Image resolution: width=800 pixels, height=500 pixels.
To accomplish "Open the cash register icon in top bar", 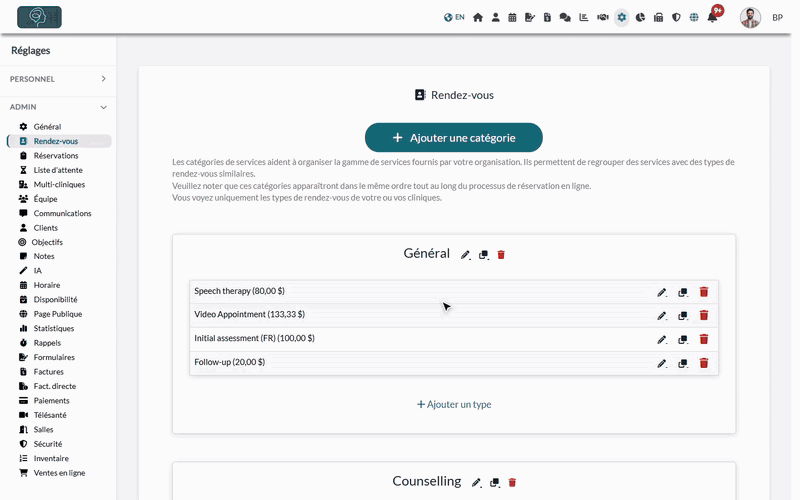I will pyautogui.click(x=658, y=17).
